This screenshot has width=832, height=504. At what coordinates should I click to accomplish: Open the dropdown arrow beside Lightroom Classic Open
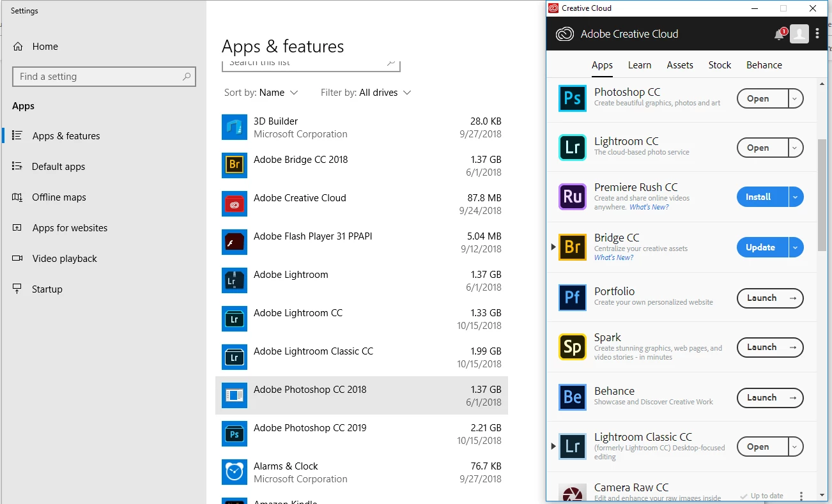[x=795, y=447]
